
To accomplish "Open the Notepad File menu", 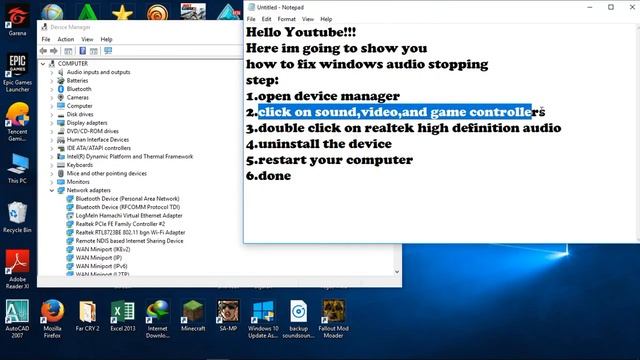I will [x=251, y=19].
